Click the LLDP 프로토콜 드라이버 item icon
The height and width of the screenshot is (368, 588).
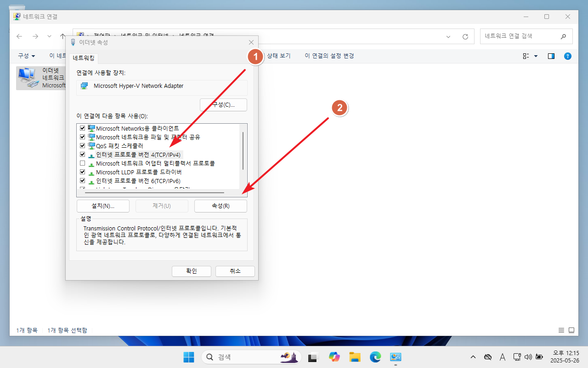[91, 172]
